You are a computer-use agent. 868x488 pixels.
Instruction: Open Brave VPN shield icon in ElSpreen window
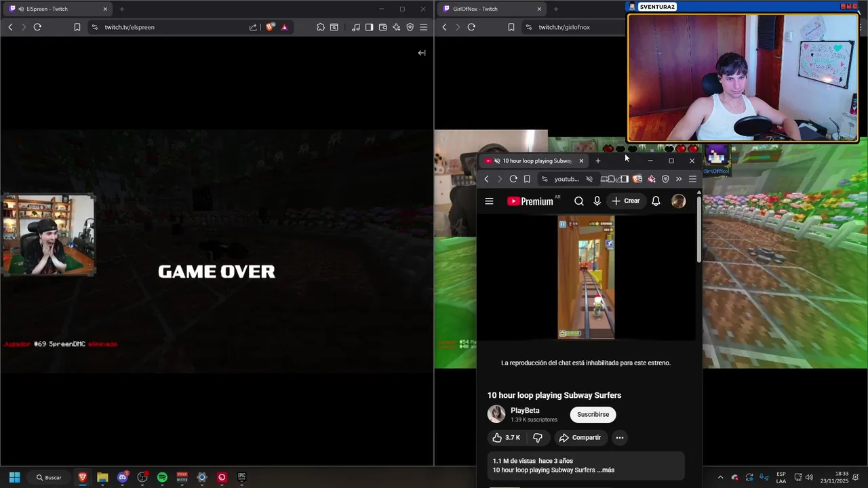[410, 27]
